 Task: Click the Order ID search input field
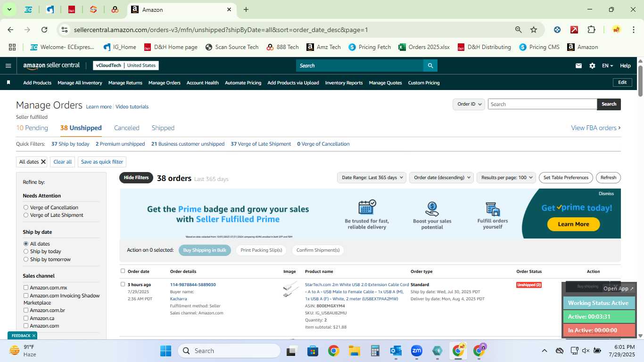(542, 104)
